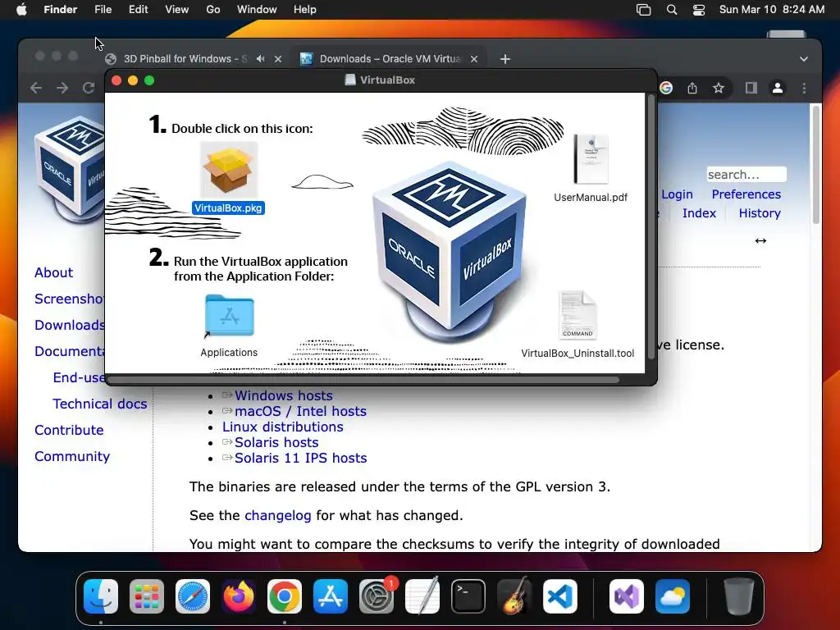Select the VirtualBox.pkg installer icon

229,171
